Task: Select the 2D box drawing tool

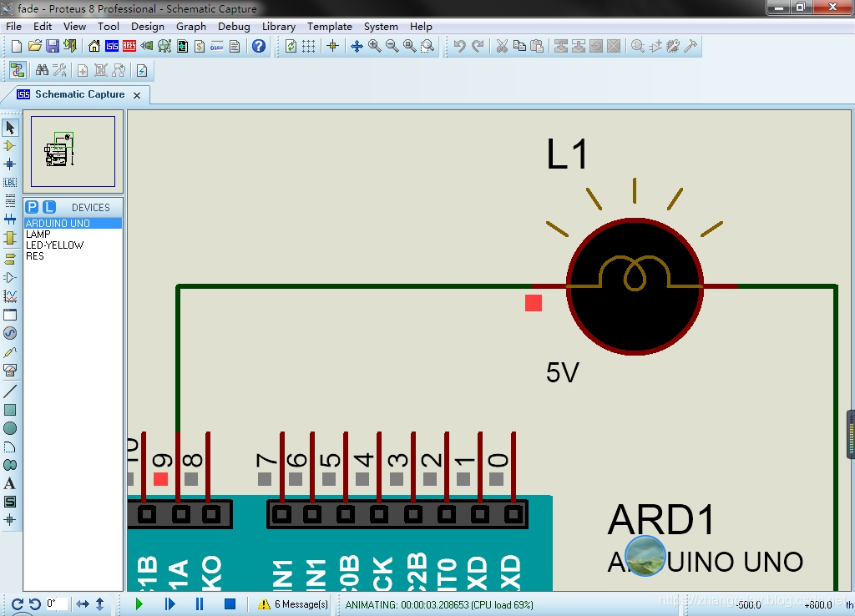Action: tap(10, 409)
